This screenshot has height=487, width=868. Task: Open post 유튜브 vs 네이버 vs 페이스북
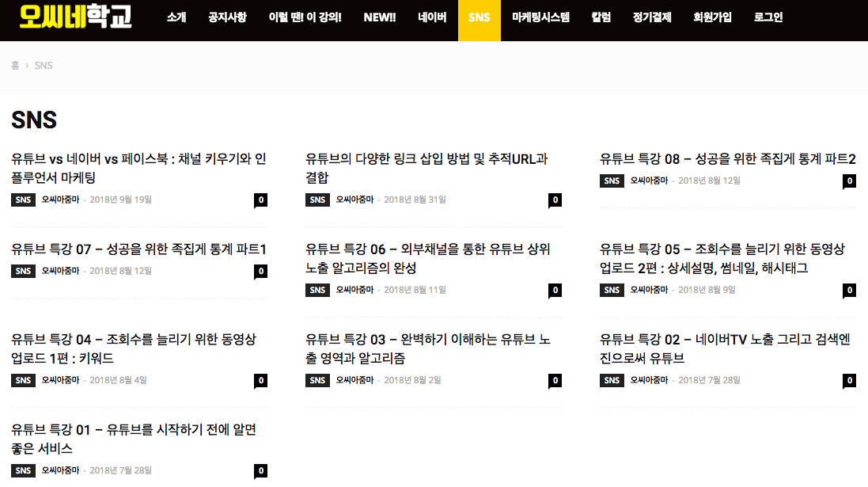[138, 168]
